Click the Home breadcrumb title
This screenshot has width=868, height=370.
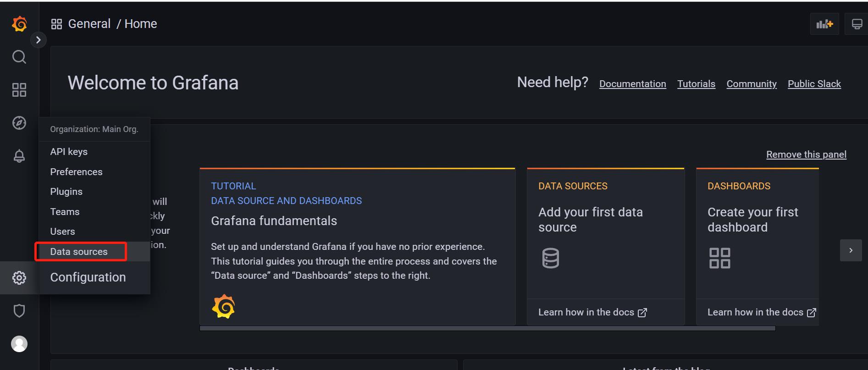pyautogui.click(x=141, y=24)
